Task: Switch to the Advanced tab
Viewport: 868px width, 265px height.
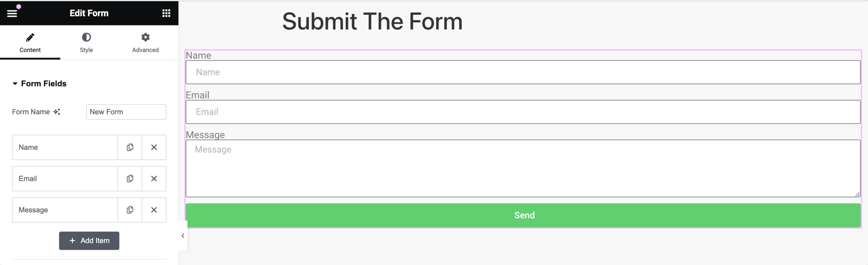Action: pos(145,42)
